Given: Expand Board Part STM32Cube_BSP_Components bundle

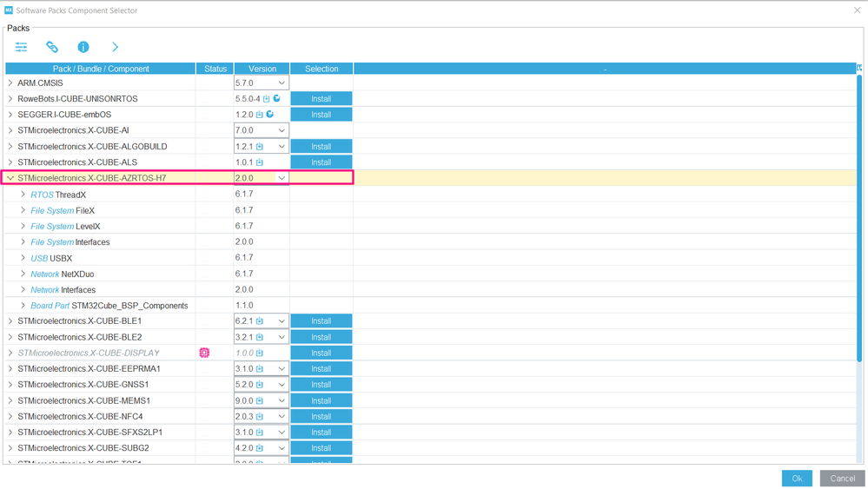Looking at the screenshot, I should (23, 306).
